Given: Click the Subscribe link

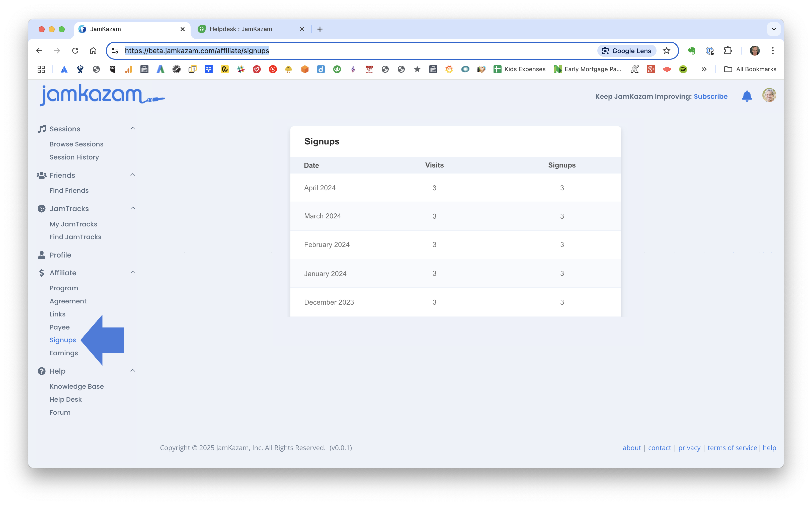Looking at the screenshot, I should tap(710, 97).
